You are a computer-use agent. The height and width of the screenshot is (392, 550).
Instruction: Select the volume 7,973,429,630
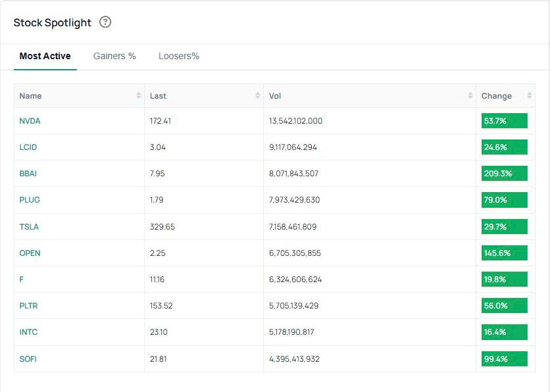click(294, 200)
